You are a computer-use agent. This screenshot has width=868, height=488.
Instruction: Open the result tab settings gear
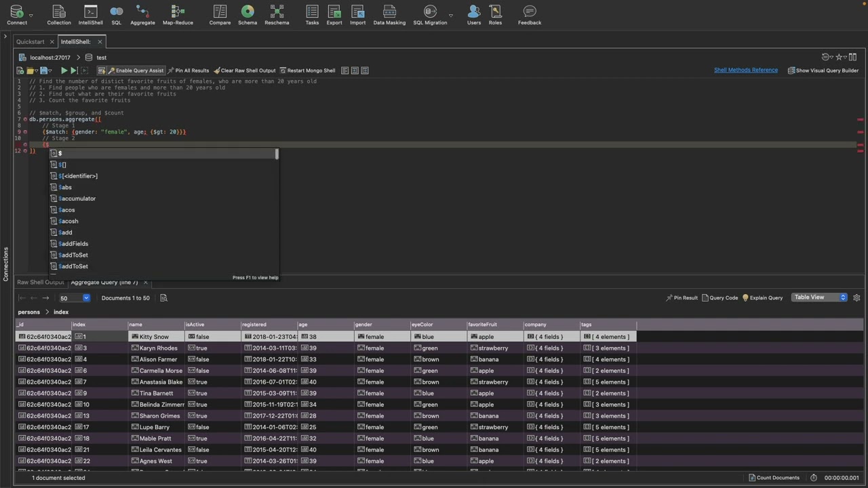(856, 298)
